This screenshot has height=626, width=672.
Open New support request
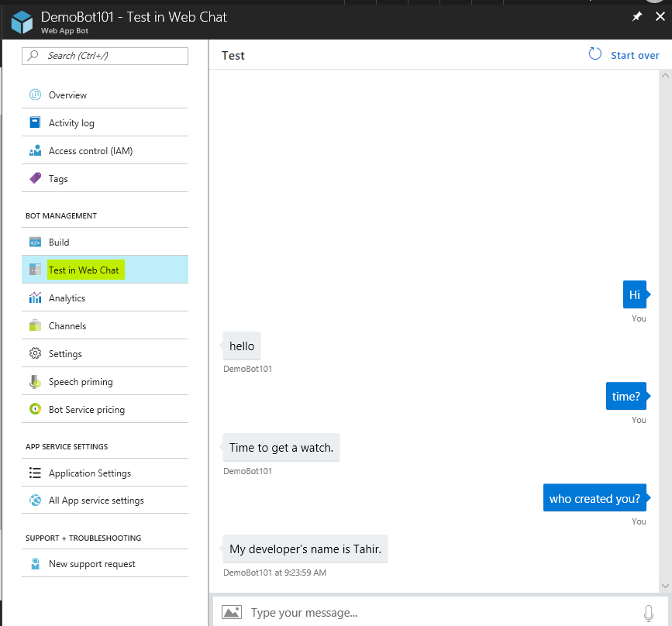(91, 564)
